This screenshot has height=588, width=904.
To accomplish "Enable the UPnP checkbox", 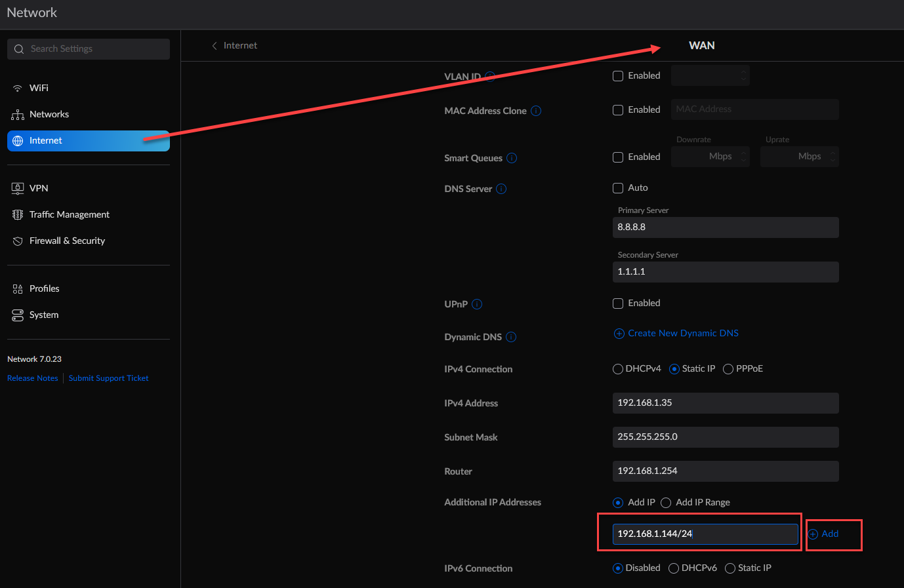I will tap(618, 304).
